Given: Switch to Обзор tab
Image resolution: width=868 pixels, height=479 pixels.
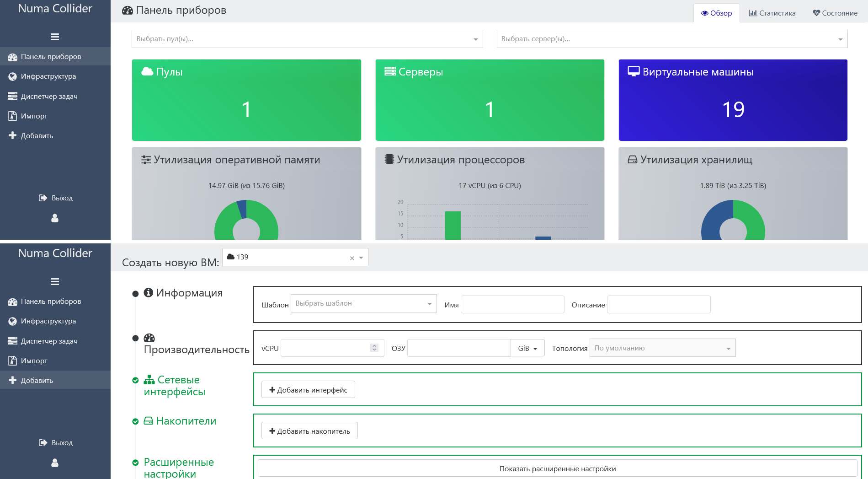Looking at the screenshot, I should [716, 13].
